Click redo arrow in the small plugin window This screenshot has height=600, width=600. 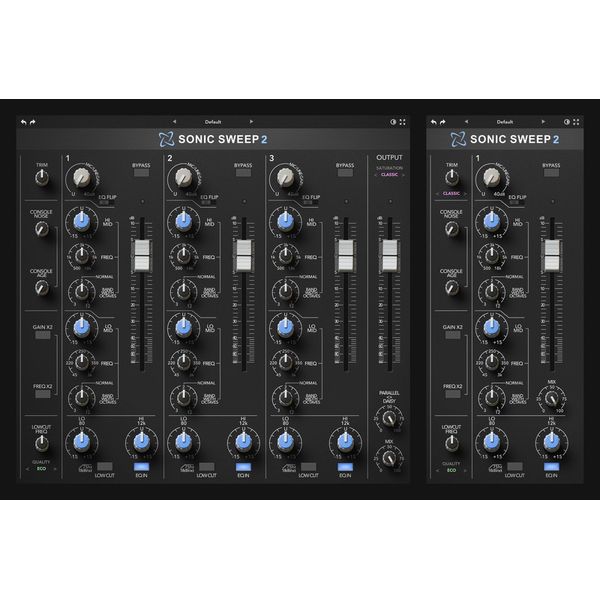click(x=443, y=122)
